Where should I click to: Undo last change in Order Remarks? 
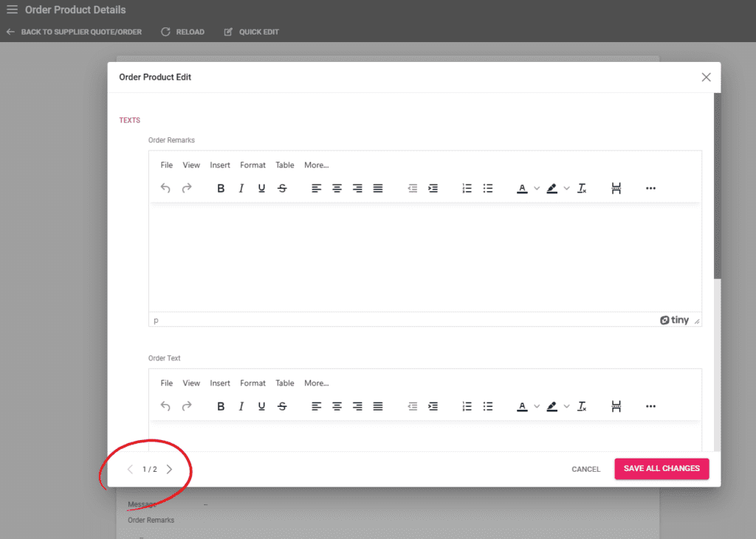point(166,188)
